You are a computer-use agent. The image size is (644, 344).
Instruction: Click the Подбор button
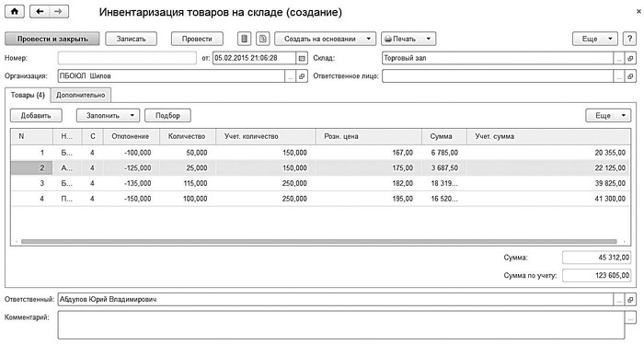click(x=167, y=116)
